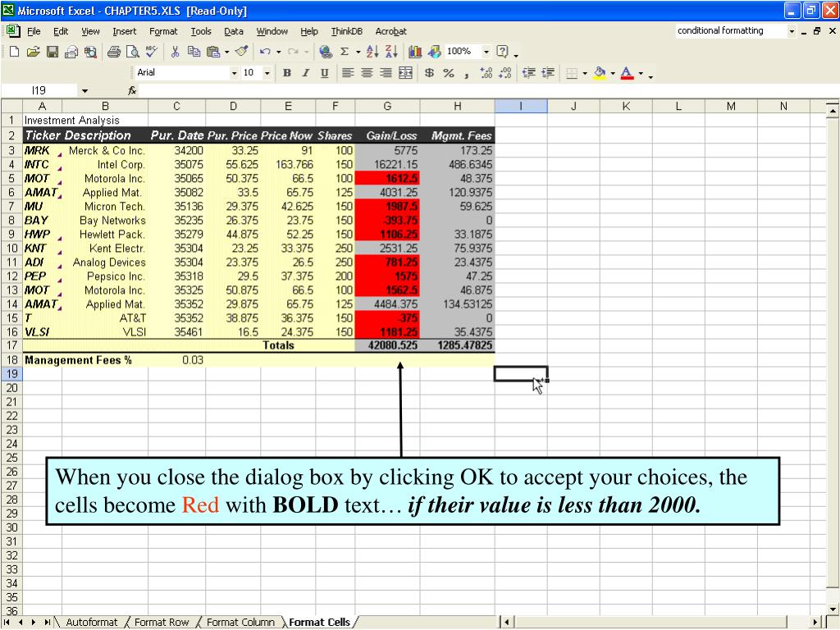The height and width of the screenshot is (630, 840).
Task: Launch the Chart Wizard
Action: tap(414, 52)
